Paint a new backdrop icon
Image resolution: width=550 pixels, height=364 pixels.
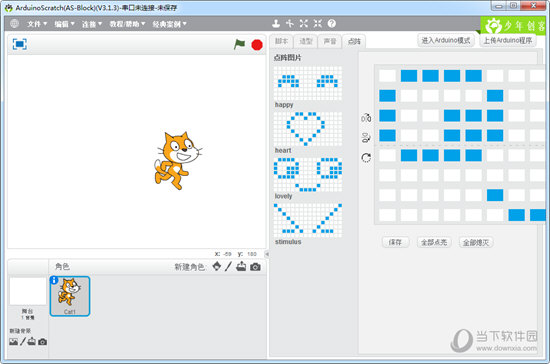coord(23,341)
